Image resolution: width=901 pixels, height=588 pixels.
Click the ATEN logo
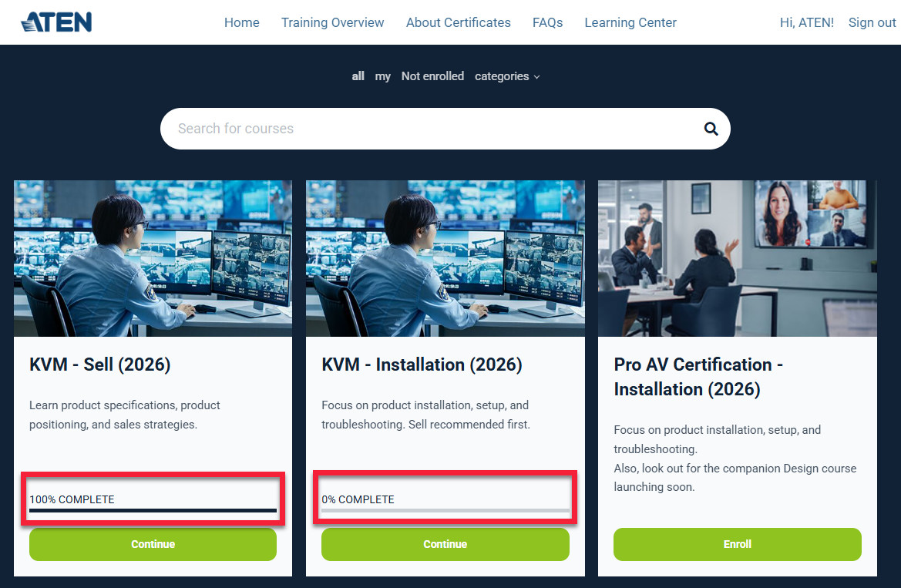click(x=56, y=22)
